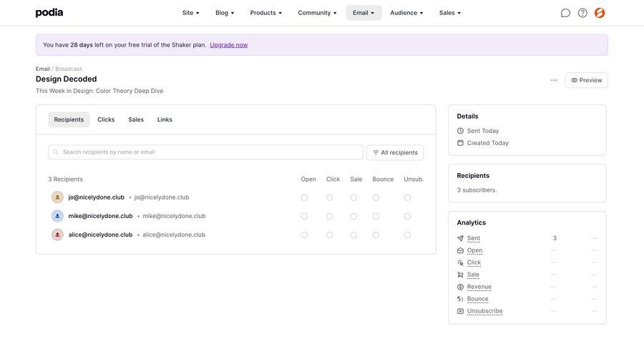
Task: Select the Recipients tab
Action: 69,119
